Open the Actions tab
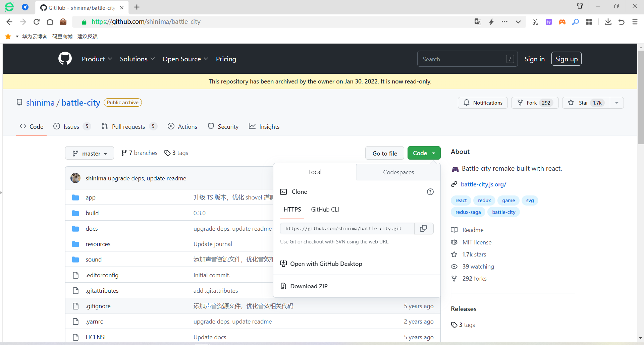Image resolution: width=644 pixels, height=345 pixels. tap(182, 126)
